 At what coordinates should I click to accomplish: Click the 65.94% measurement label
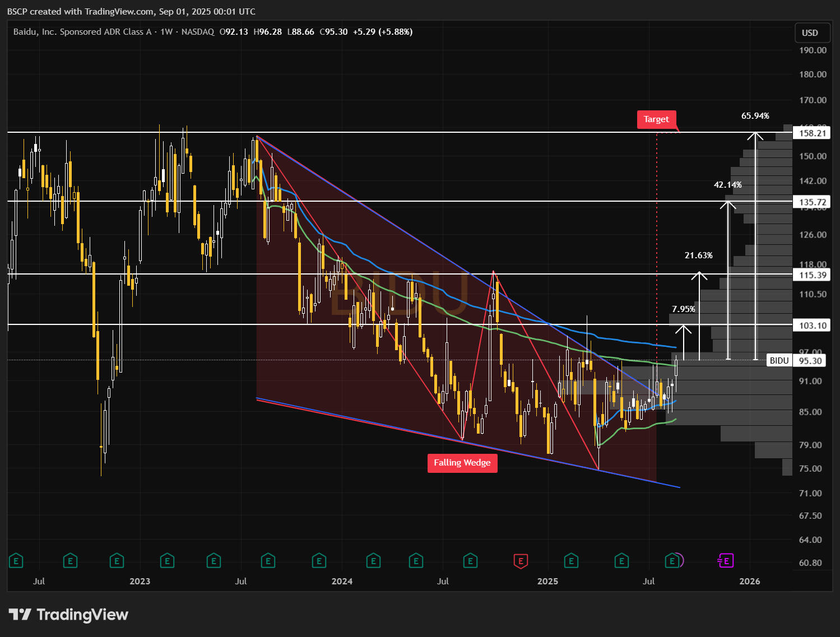pos(755,116)
